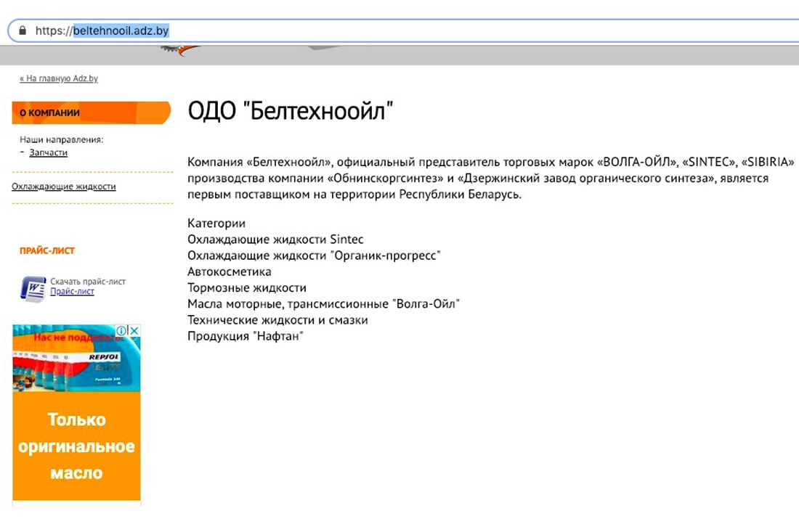Click the lock icon in address bar
The width and height of the screenshot is (799, 532).
23,30
